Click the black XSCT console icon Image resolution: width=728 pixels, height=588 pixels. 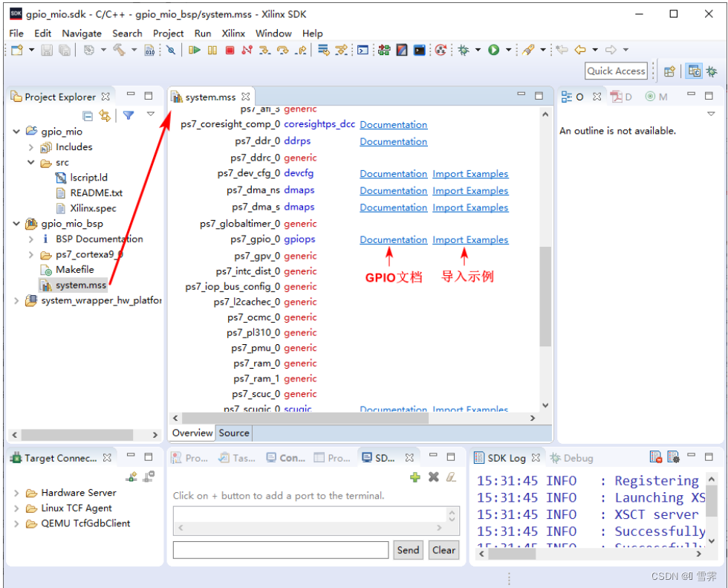pyautogui.click(x=419, y=50)
